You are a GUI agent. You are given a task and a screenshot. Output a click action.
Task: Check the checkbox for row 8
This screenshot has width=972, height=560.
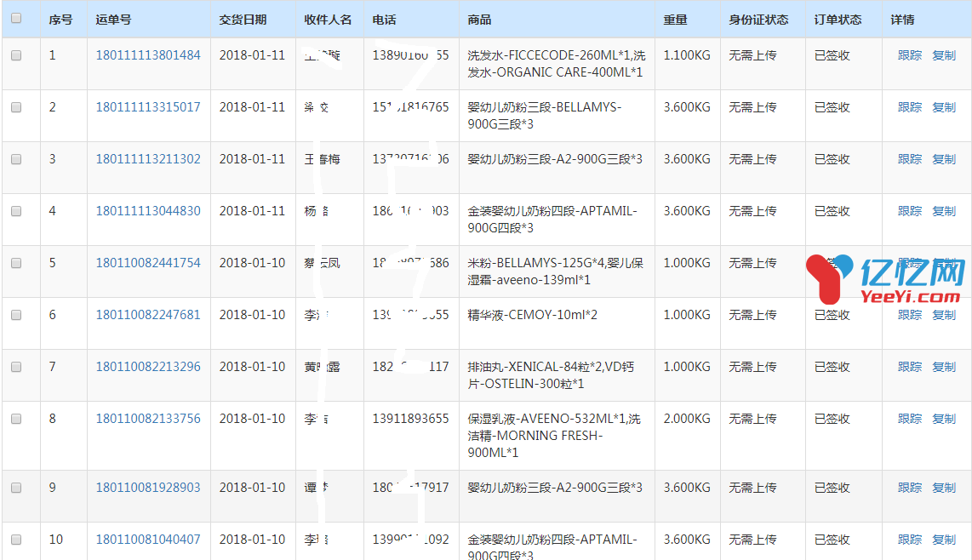(16, 420)
